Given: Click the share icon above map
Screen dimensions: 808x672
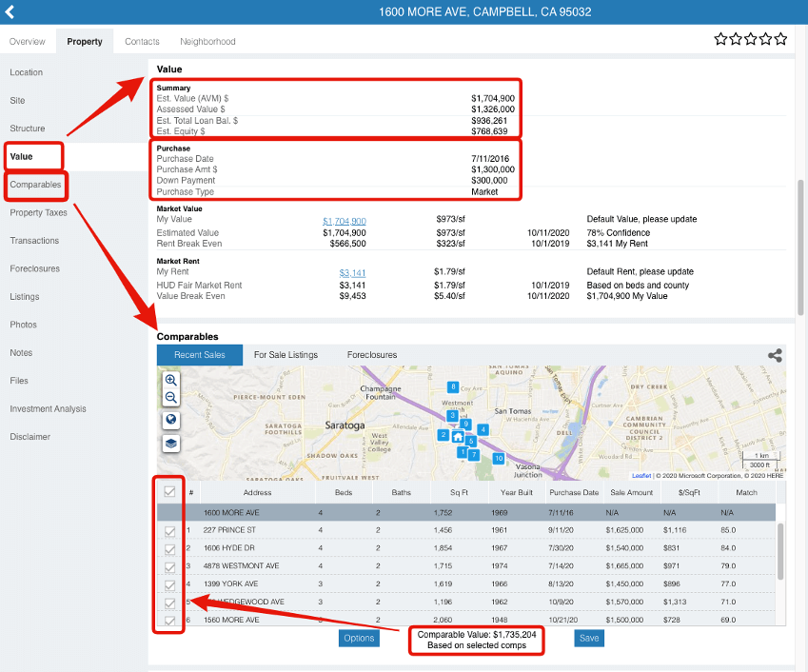Looking at the screenshot, I should click(x=776, y=355).
